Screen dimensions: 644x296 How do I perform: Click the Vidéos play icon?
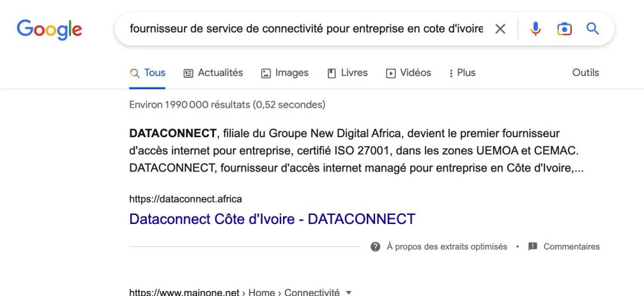tap(390, 73)
